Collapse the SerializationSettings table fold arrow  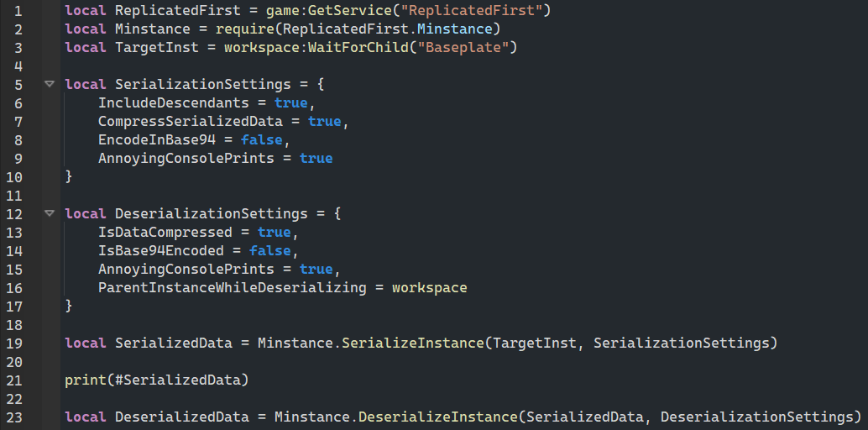pyautogui.click(x=50, y=84)
